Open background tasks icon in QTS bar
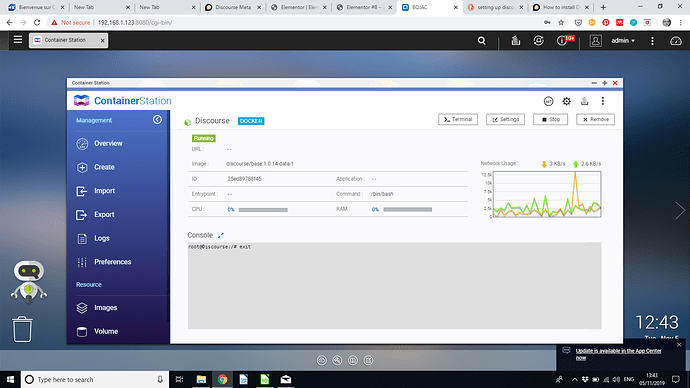Image resolution: width=690 pixels, height=388 pixels. pyautogui.click(x=516, y=40)
